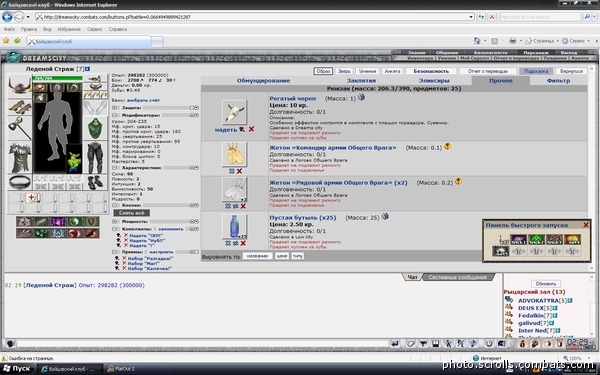The width and height of the screenshot is (600, 375).
Task: Select the hammer weapon slot
Action: tap(20, 128)
